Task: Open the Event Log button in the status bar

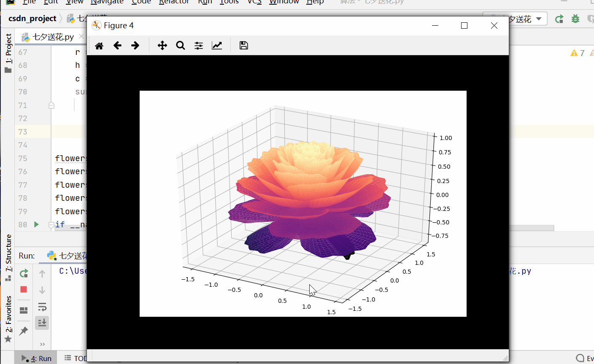Action: coord(585,359)
